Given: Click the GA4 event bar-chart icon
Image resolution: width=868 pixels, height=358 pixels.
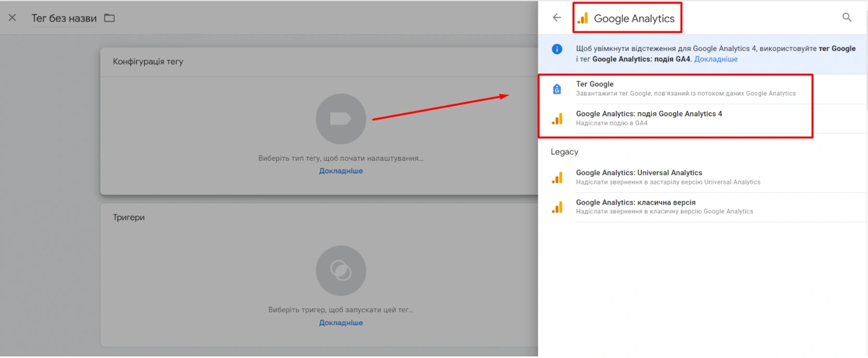Looking at the screenshot, I should [557, 119].
